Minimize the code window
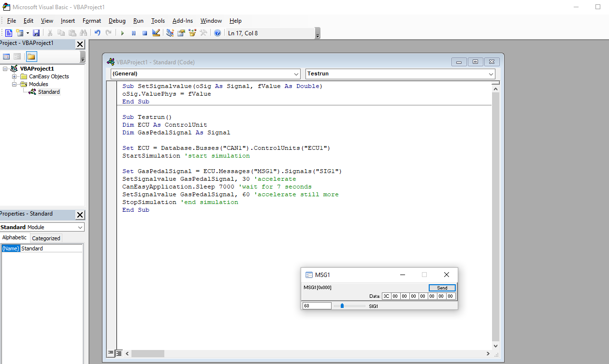Screen dimensions: 609x364 coord(459,62)
